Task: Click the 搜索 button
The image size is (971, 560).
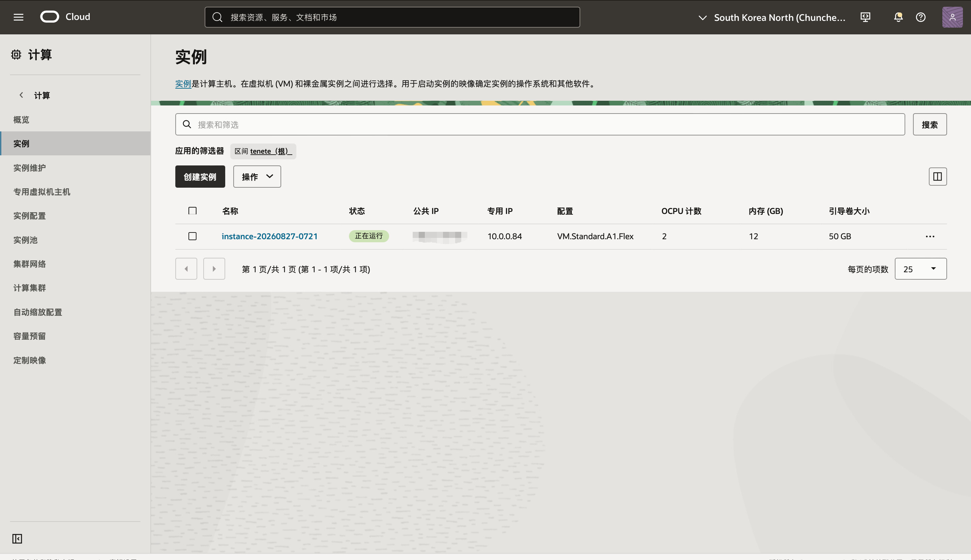Action: pyautogui.click(x=930, y=124)
